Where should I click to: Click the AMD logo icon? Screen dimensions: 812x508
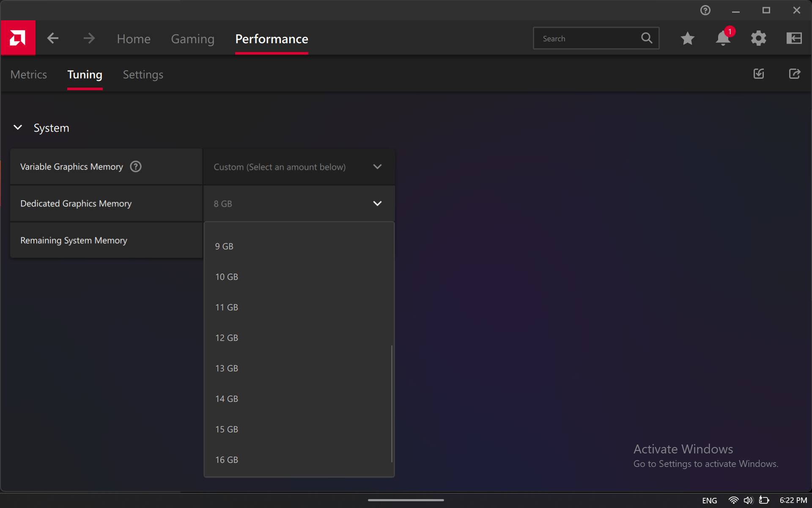[18, 38]
